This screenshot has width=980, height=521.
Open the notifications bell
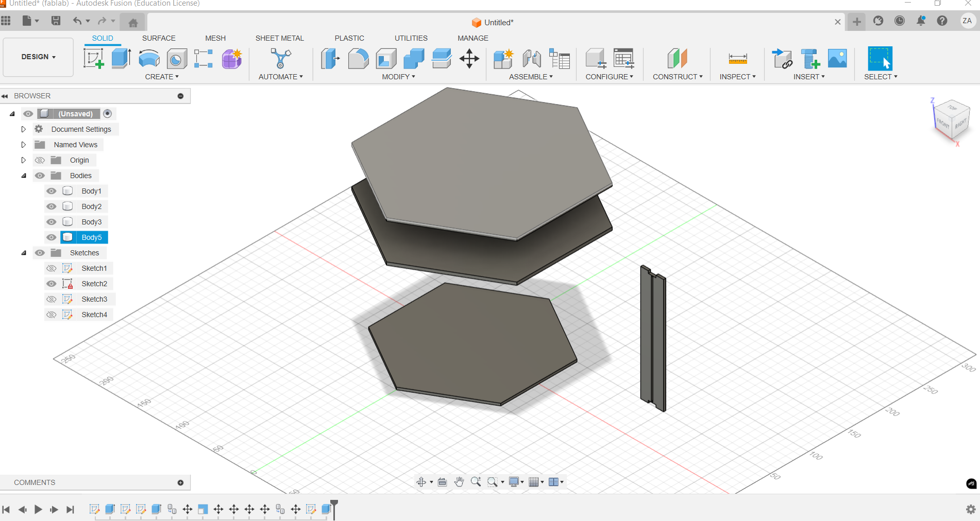(x=921, y=21)
